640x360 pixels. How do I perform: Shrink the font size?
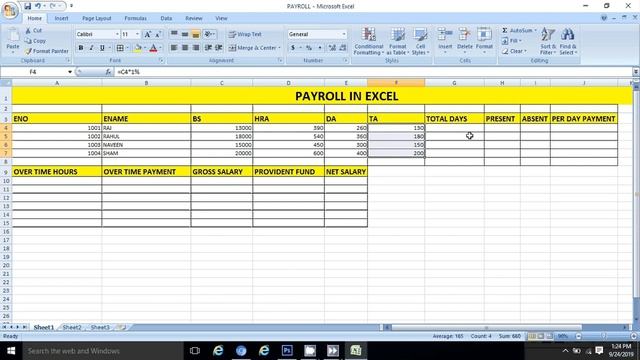click(x=158, y=34)
